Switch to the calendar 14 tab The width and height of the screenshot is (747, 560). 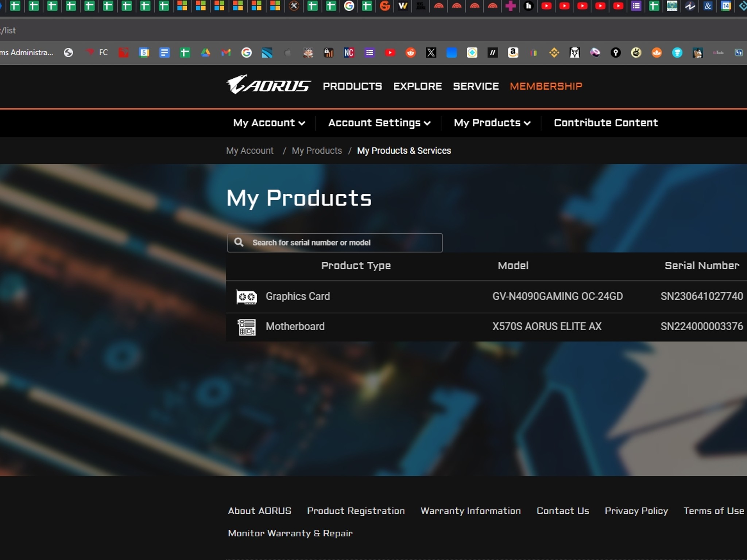tap(726, 6)
